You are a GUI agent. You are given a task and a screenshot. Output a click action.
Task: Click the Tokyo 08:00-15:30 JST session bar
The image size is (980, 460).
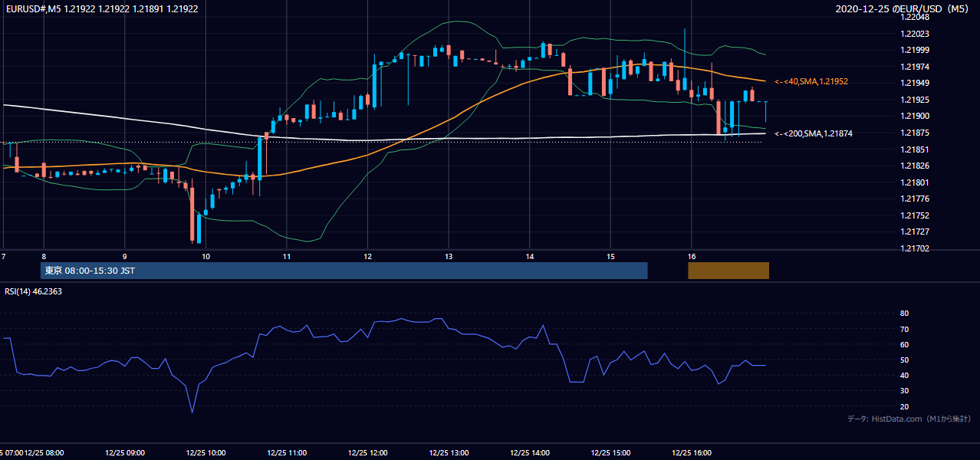[344, 271]
